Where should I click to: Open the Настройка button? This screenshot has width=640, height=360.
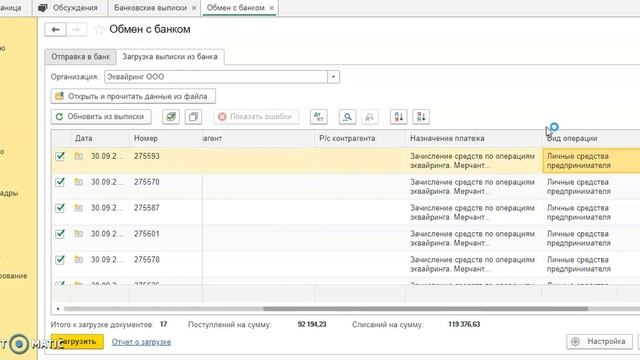[x=599, y=341]
